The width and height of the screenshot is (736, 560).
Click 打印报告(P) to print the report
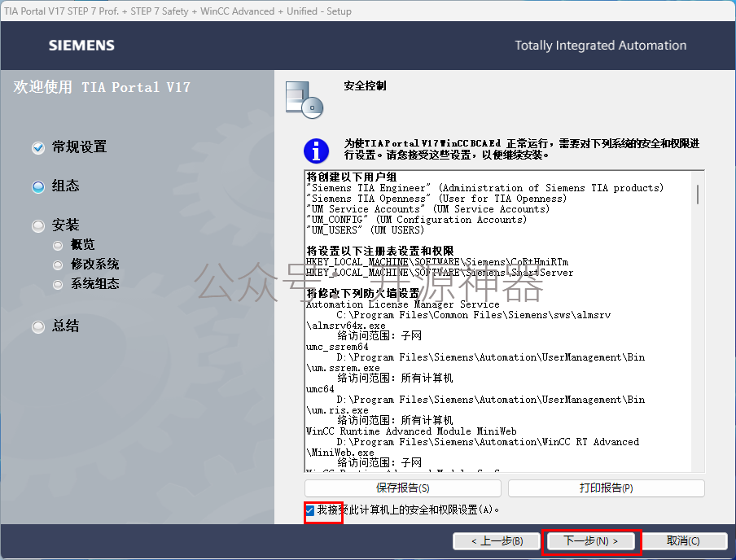coord(606,488)
